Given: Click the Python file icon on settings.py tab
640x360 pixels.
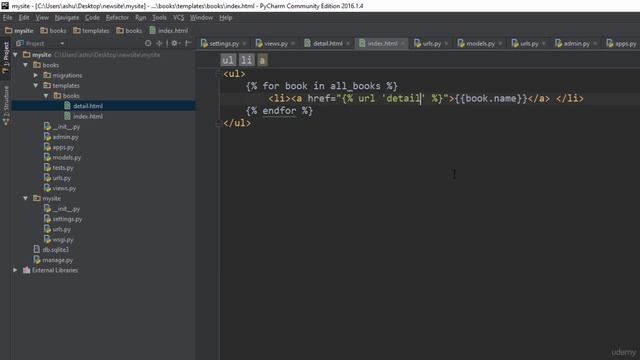Looking at the screenshot, I should [x=204, y=43].
